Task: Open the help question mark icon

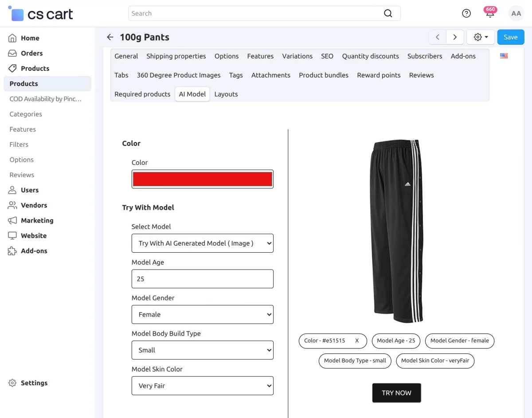Action: click(x=466, y=13)
